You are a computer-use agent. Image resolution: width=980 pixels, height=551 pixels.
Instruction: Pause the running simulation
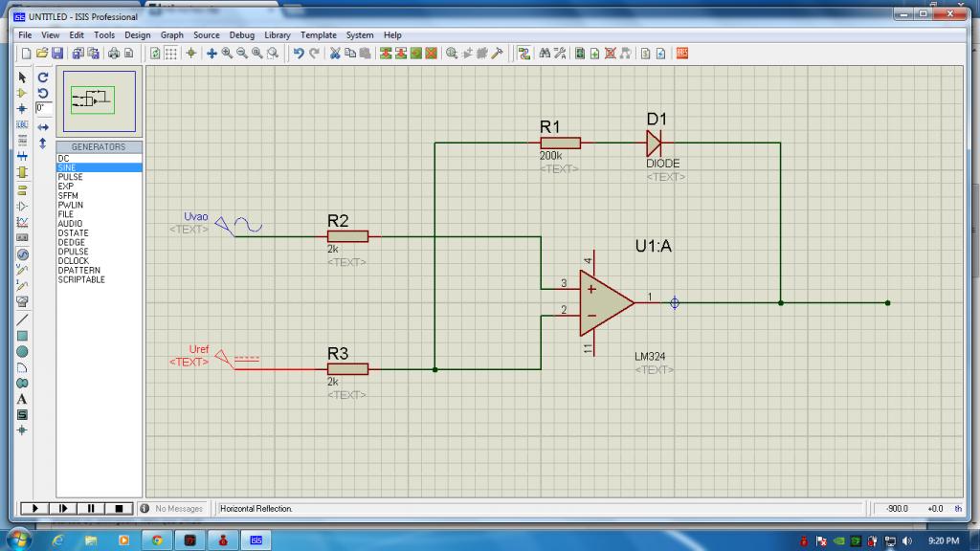(91, 508)
